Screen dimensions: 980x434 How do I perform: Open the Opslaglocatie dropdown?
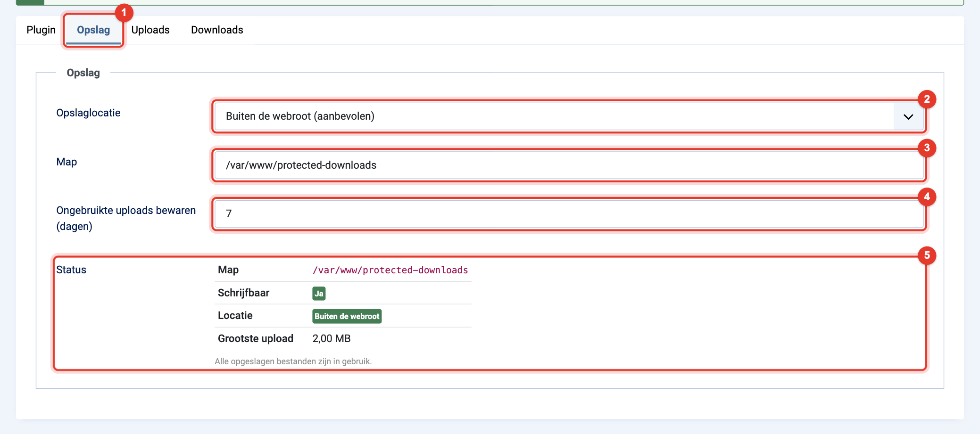point(569,116)
